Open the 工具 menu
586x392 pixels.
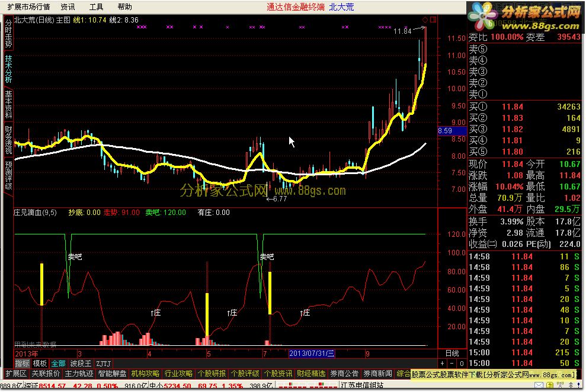pyautogui.click(x=96, y=7)
